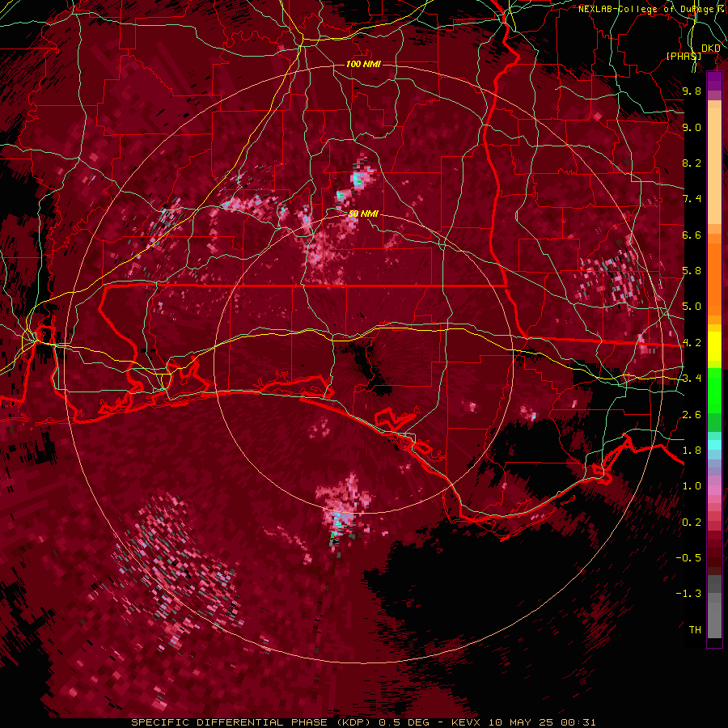728x728 pixels.
Task: Pick the pink band near 1.0 on the scale
Action: click(x=714, y=490)
